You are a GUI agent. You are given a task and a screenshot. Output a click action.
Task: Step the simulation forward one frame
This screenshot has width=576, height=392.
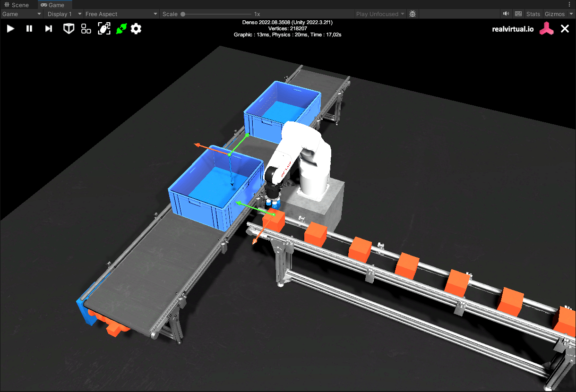[x=48, y=29]
